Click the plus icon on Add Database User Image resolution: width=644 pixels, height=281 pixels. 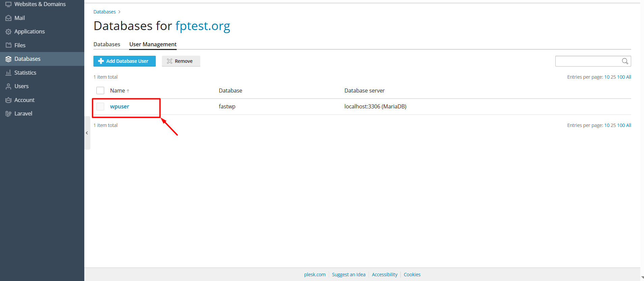[101, 61]
